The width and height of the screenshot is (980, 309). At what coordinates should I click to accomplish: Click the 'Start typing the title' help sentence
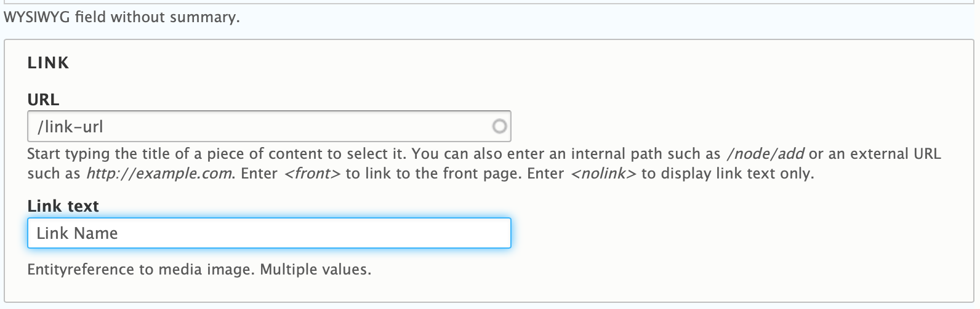218,154
